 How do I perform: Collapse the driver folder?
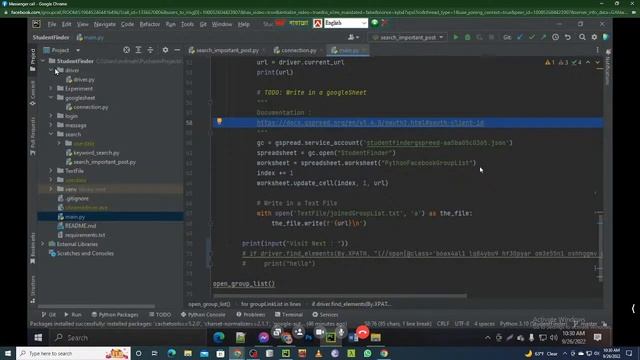point(51,70)
